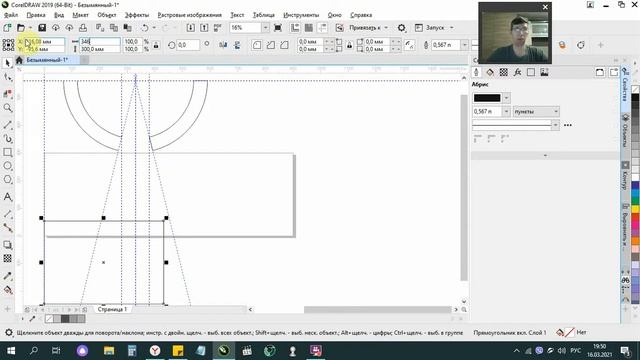Click the object width input field
Screen dimensions: 640x360
100,41
